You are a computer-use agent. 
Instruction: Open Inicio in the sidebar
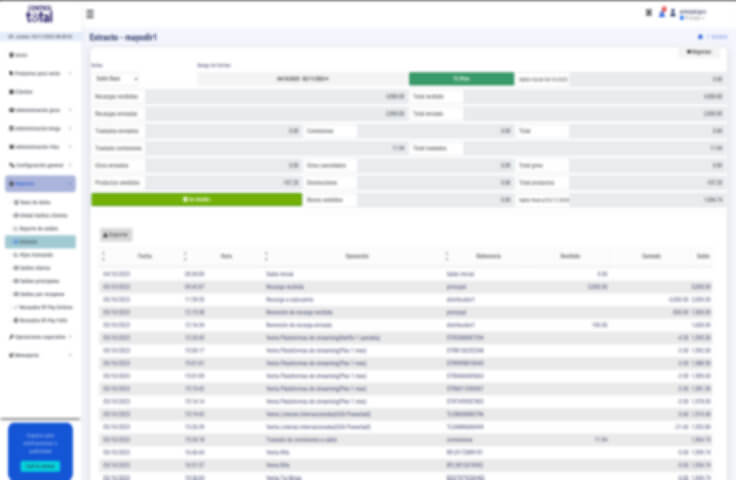coord(22,55)
